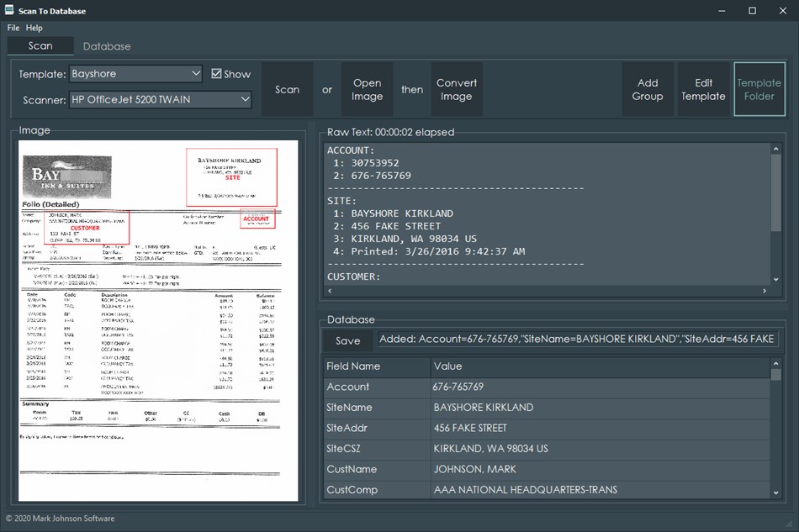The image size is (799, 532).
Task: Click raw text line 2: 456 FAKE STREET
Action: tap(387, 226)
